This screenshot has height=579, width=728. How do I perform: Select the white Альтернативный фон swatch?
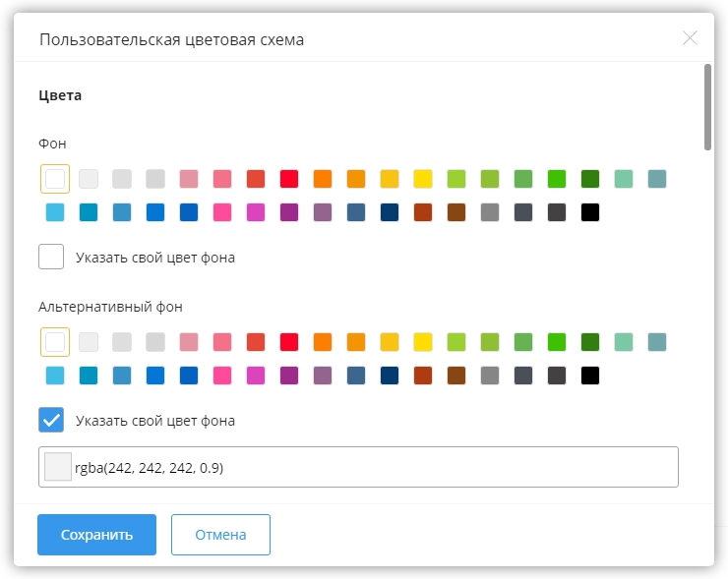(55, 342)
